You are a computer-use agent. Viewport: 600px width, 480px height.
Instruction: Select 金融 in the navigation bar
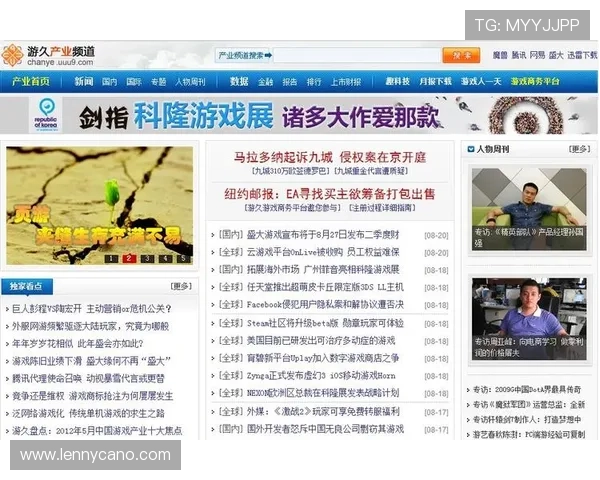[266, 82]
